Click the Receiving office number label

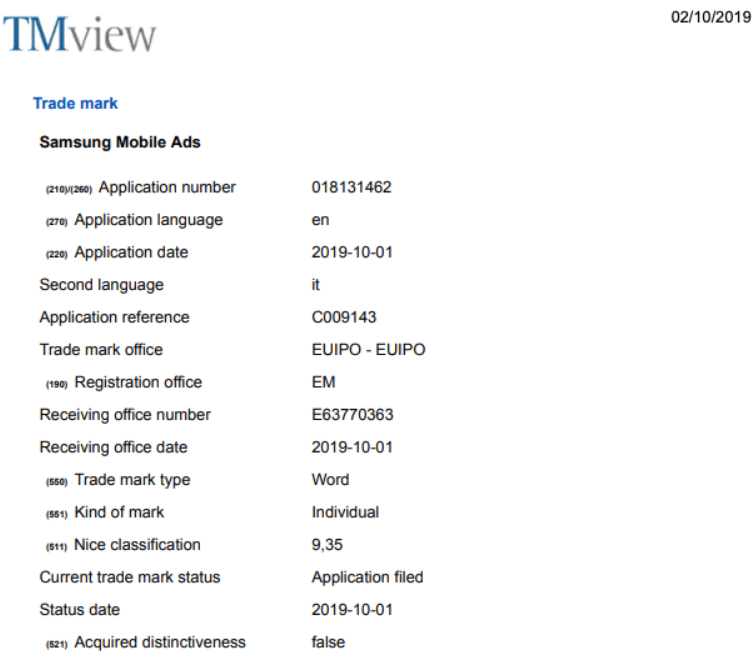click(x=125, y=415)
